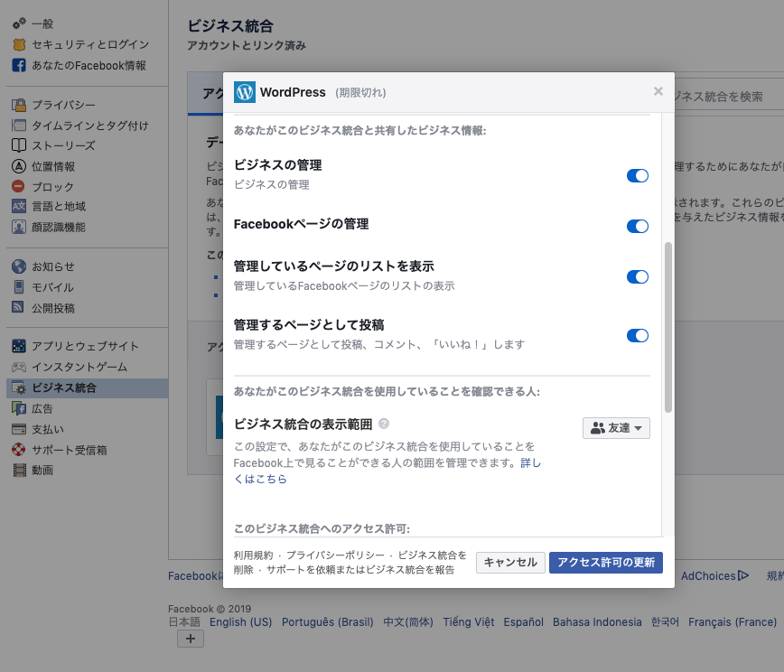The height and width of the screenshot is (672, 784).
Task: Open セキュリティとログイン settings
Action: [x=90, y=44]
